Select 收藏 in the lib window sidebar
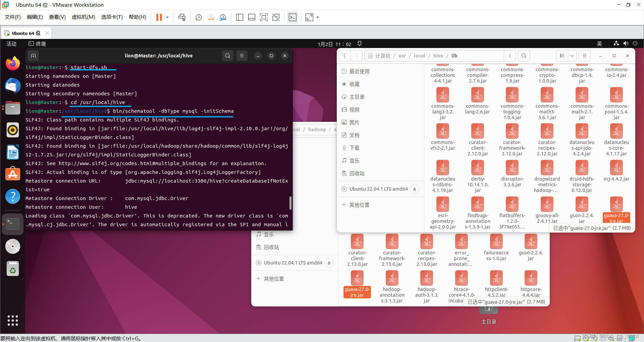 (380, 84)
